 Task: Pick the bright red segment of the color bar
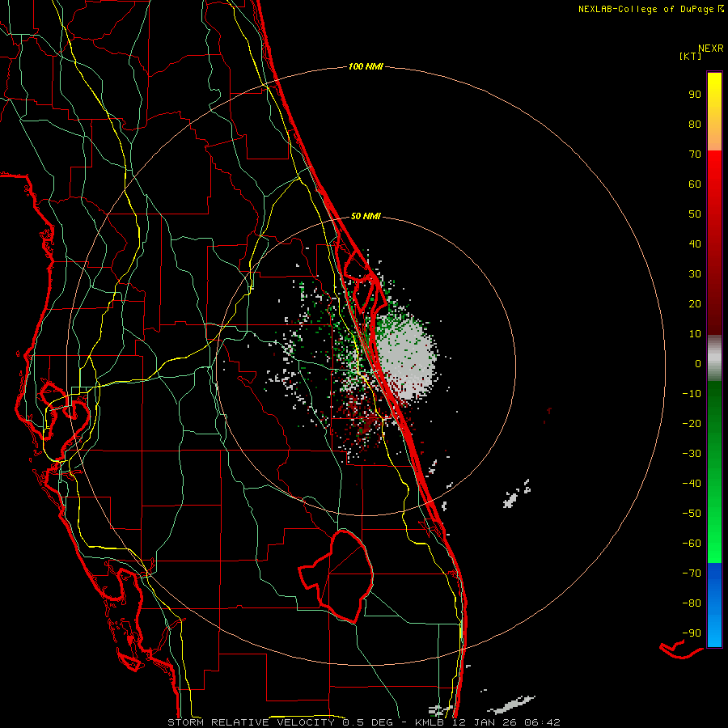[714, 186]
